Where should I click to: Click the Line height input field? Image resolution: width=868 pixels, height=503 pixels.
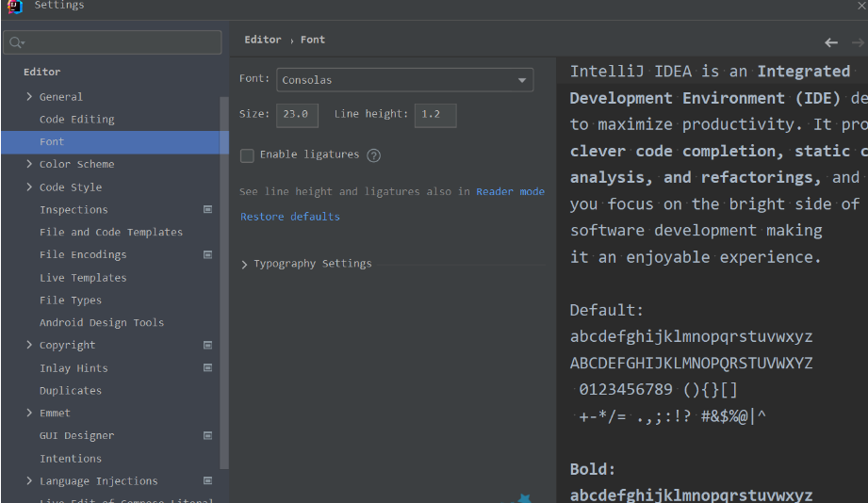[434, 115]
